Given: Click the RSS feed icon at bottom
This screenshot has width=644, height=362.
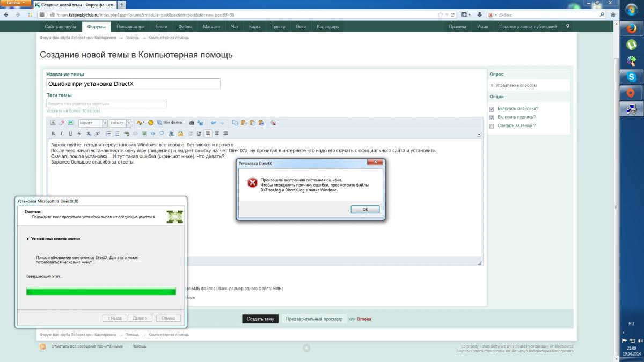Looking at the screenshot, I should point(42,346).
